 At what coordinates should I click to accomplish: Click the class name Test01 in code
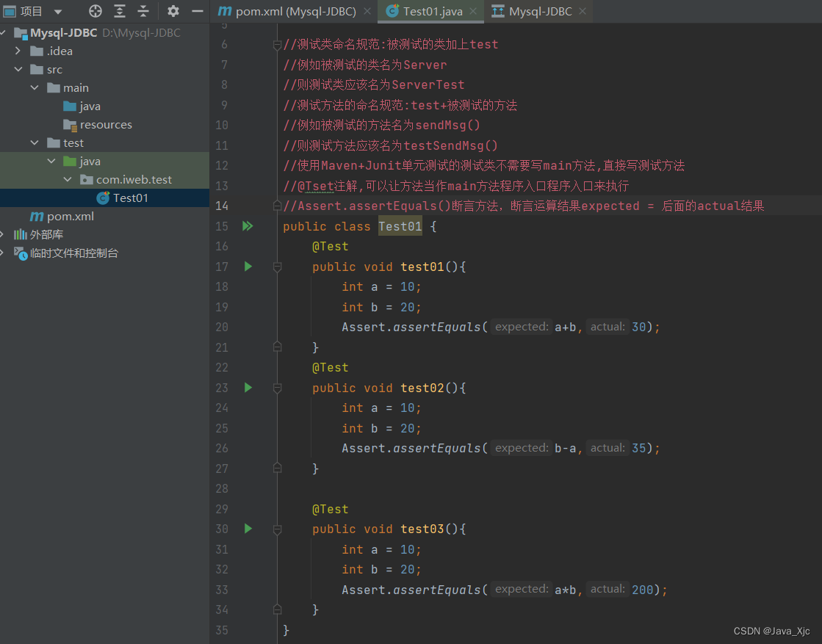click(400, 226)
